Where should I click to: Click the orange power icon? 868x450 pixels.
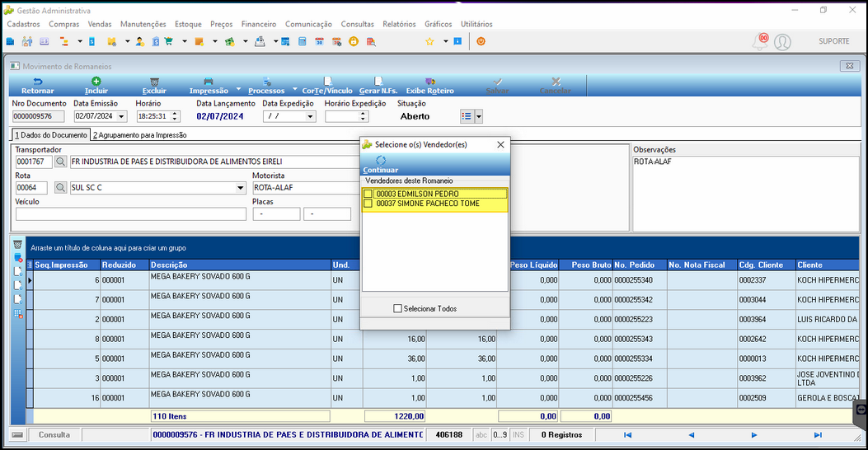pos(481,41)
